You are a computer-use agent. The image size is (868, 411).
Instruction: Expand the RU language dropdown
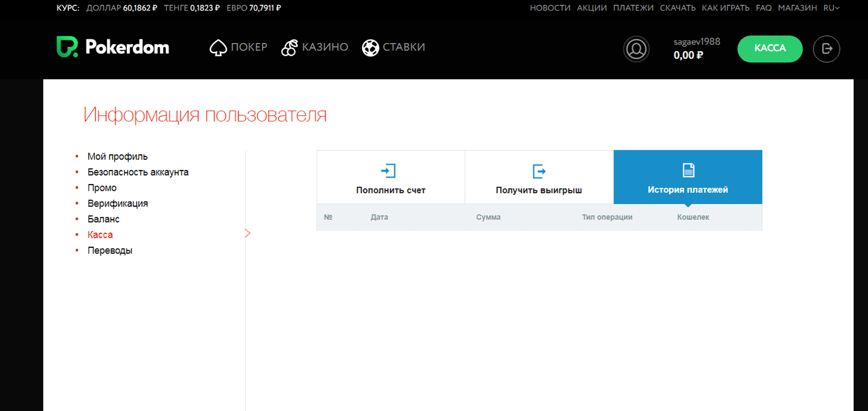click(831, 8)
